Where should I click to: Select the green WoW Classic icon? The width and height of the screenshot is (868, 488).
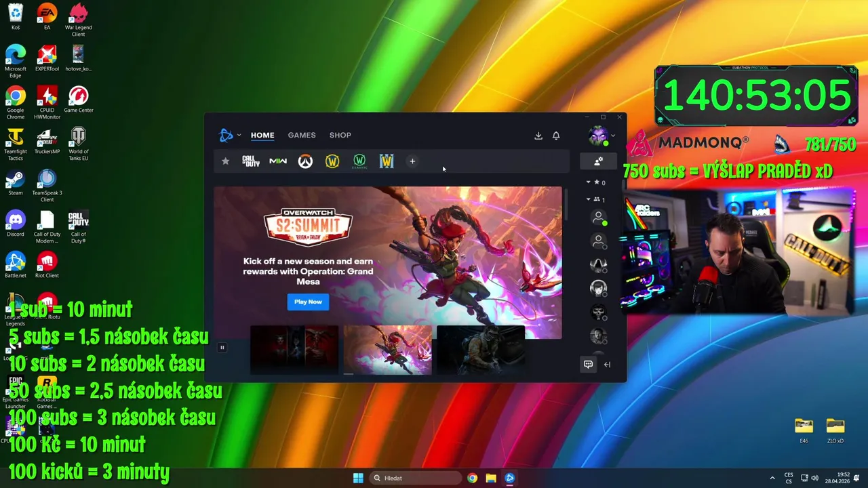click(359, 161)
